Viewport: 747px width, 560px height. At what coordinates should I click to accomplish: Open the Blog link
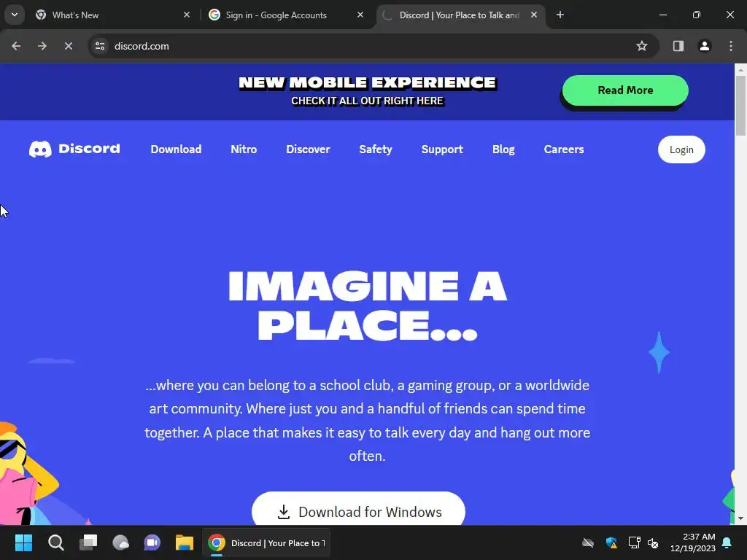pyautogui.click(x=503, y=149)
